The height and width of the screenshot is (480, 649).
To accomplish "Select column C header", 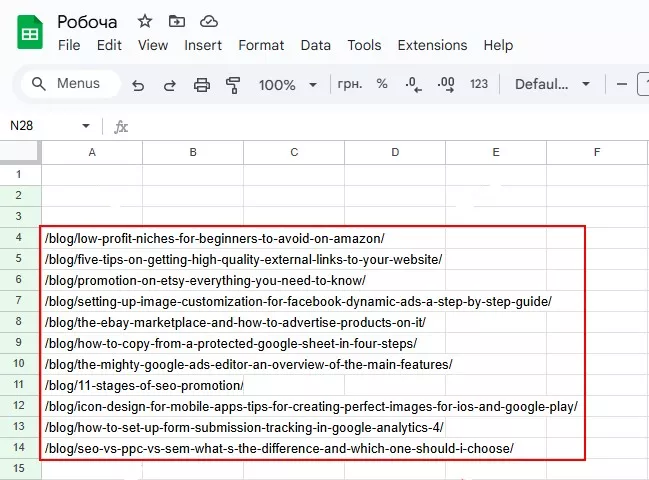I will click(294, 152).
